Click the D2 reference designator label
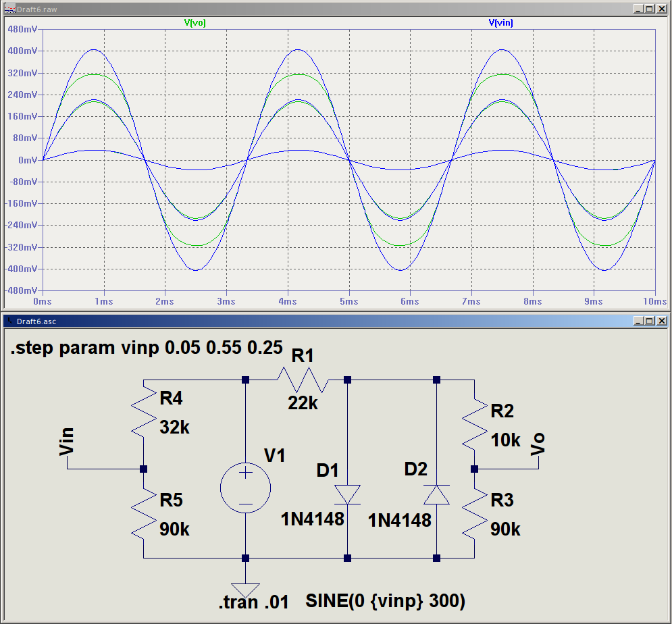The width and height of the screenshot is (672, 624). (416, 469)
